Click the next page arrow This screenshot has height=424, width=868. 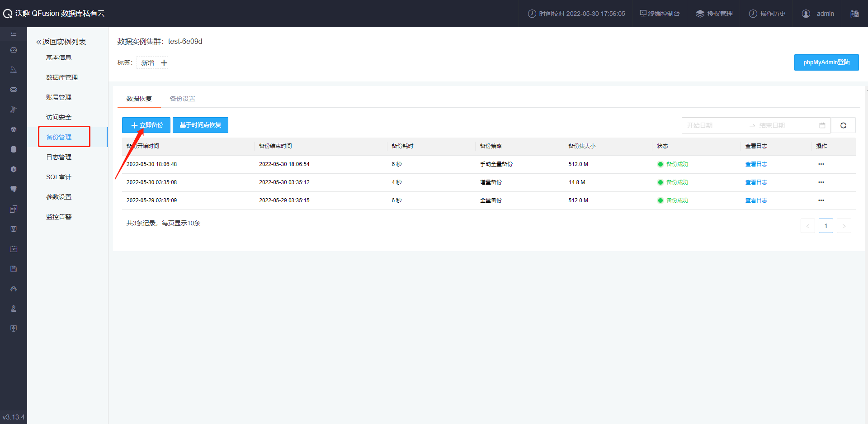click(x=844, y=226)
